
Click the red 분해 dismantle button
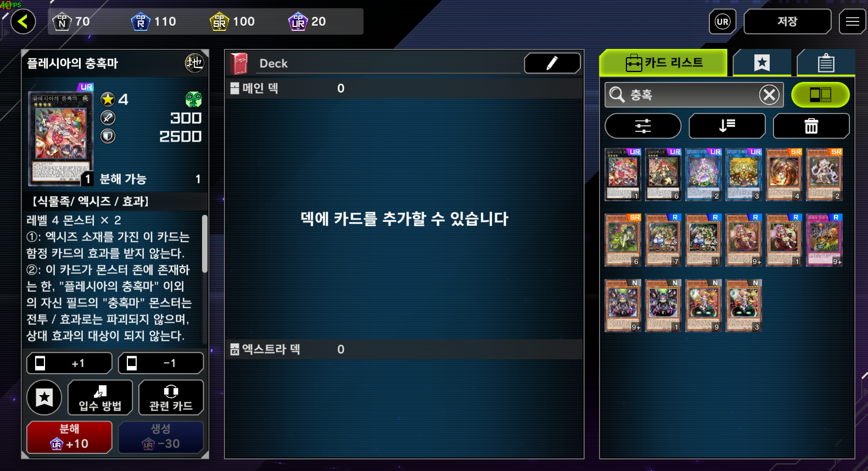tap(70, 437)
